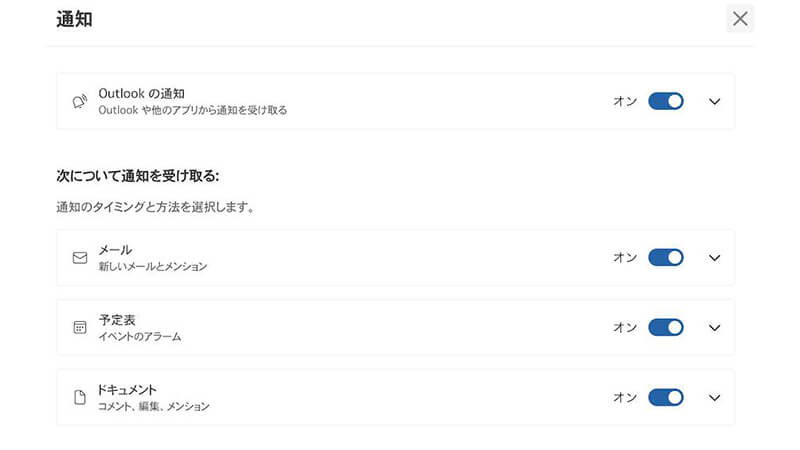Expand the 予定表 notification options
The height and width of the screenshot is (450, 800).
coord(714,327)
